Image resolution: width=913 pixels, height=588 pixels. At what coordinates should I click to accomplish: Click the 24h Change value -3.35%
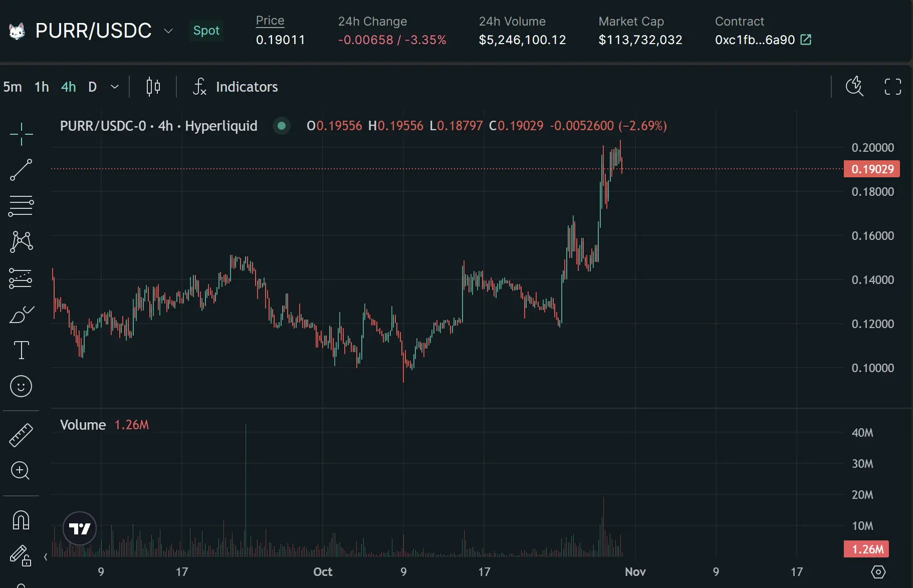point(425,40)
